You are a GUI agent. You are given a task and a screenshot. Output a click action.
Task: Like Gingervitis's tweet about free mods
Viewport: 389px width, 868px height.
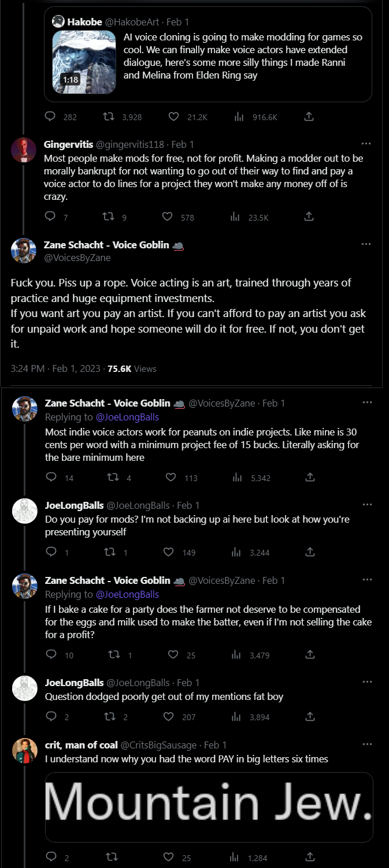pos(168,217)
